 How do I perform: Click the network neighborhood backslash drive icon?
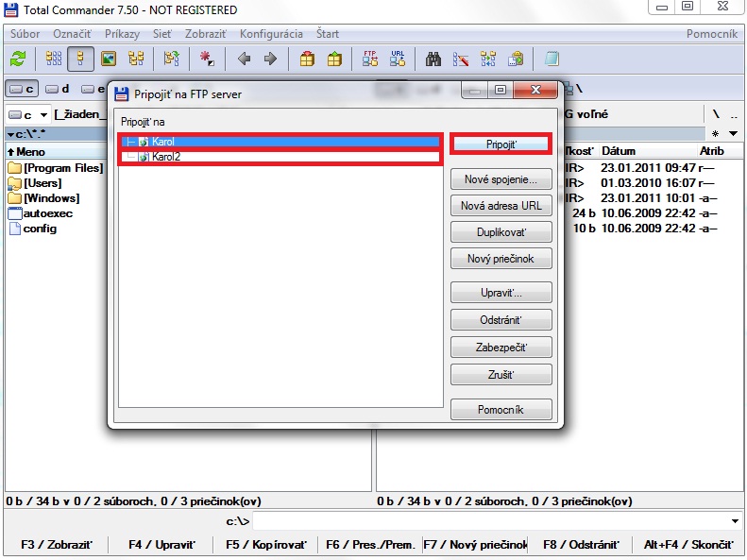573,89
